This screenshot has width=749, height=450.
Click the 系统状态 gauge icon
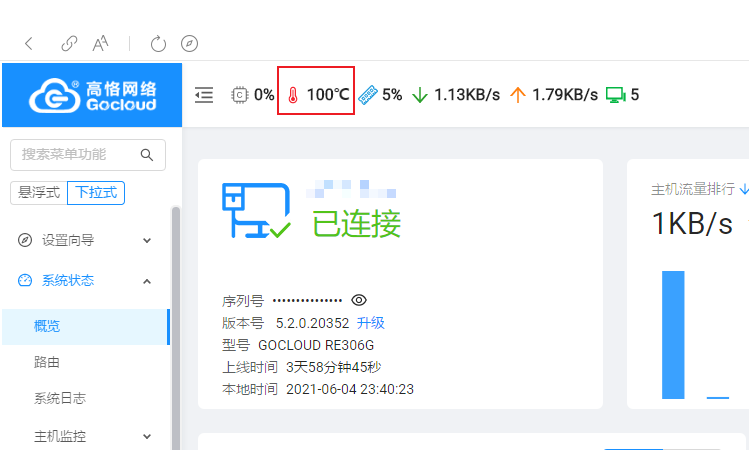[x=25, y=280]
